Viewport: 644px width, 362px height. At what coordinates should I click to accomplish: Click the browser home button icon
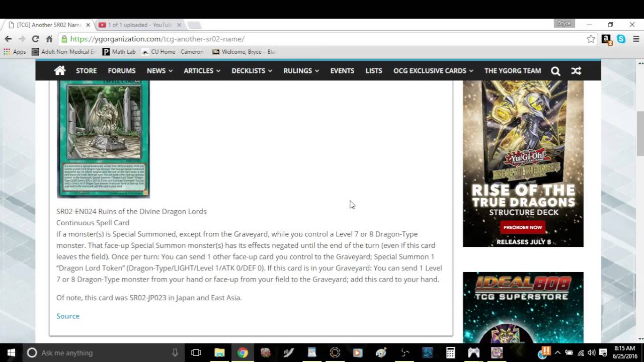pyautogui.click(x=49, y=39)
